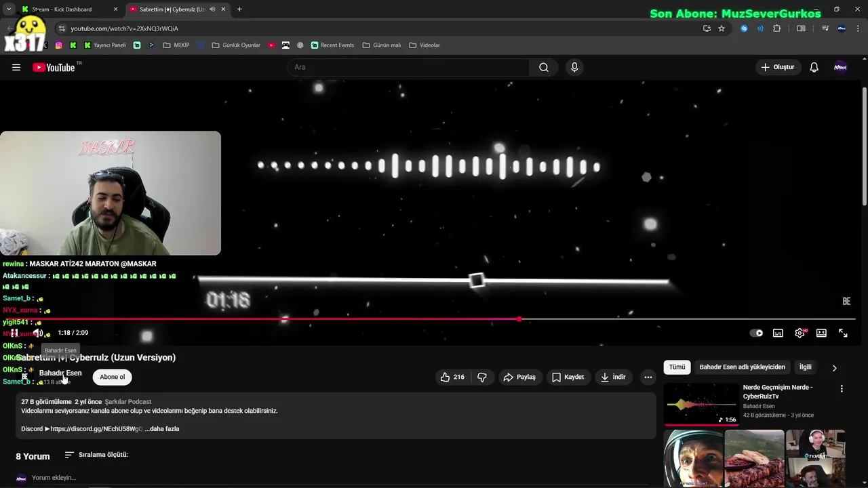The image size is (868, 488).
Task: Open YouTube account avatar menu
Action: pos(840,67)
